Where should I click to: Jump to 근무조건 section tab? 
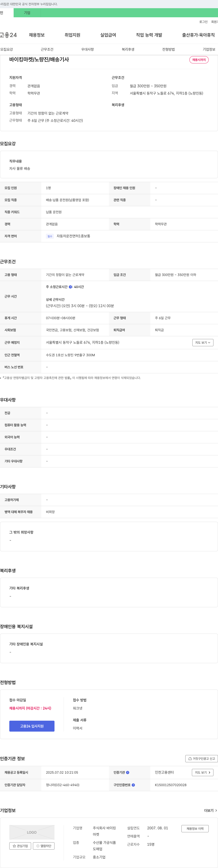[47, 49]
